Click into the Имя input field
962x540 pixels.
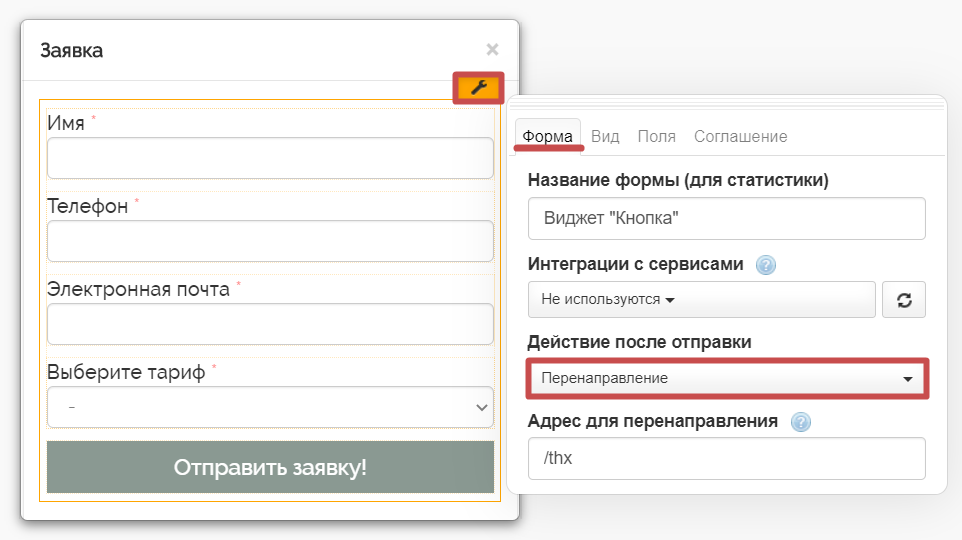pyautogui.click(x=270, y=158)
